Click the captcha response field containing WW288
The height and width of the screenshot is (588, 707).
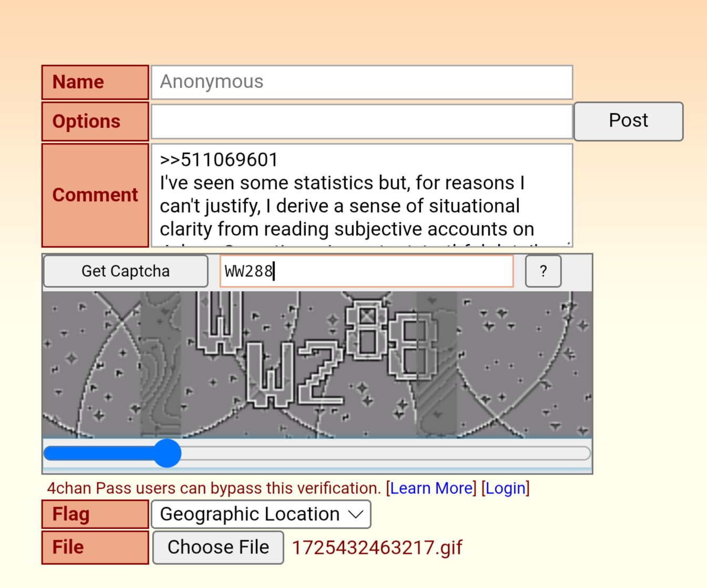(x=366, y=271)
